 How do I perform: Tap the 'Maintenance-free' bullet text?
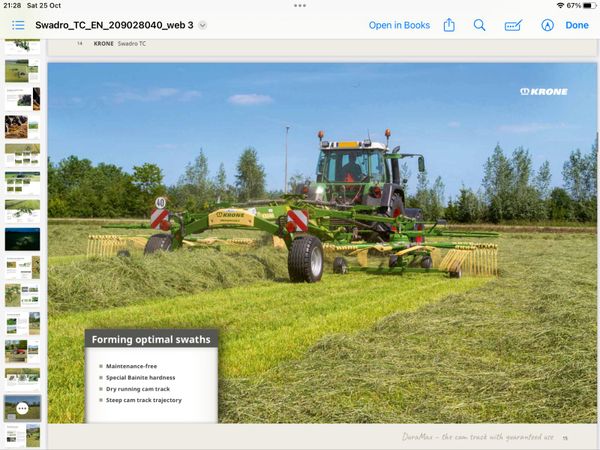131,366
